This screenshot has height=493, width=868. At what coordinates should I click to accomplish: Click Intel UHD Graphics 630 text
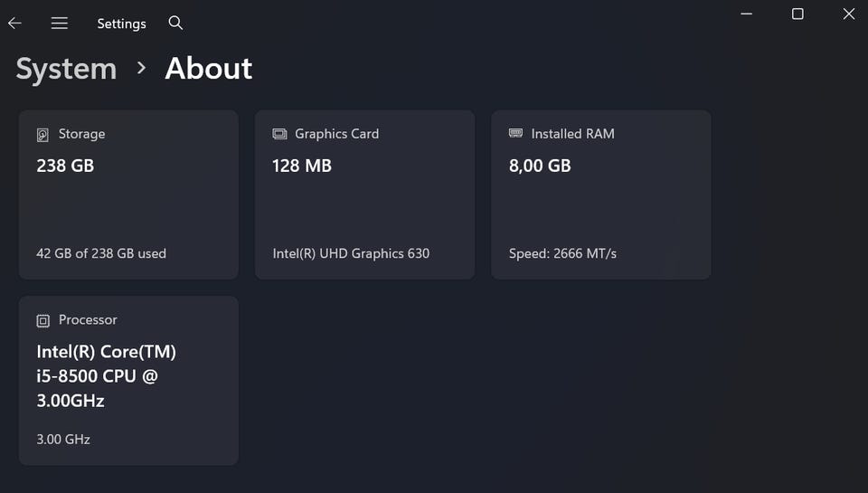click(351, 253)
